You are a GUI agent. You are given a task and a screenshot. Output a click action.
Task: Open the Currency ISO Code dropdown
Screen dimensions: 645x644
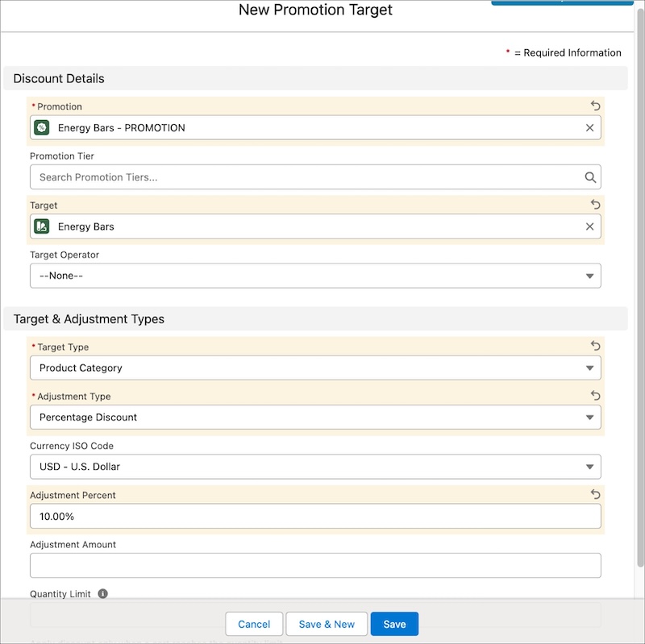click(315, 467)
